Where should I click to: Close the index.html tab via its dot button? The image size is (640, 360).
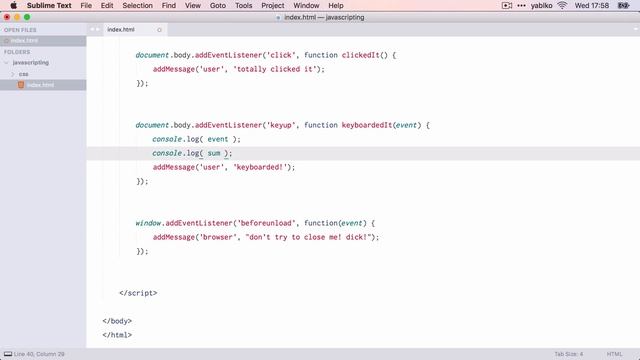coord(159,30)
